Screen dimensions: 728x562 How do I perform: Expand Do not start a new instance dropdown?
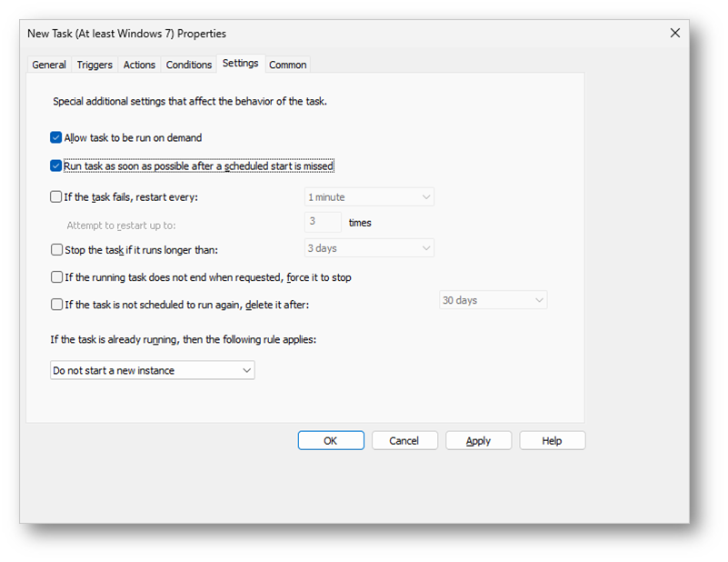[x=153, y=370]
